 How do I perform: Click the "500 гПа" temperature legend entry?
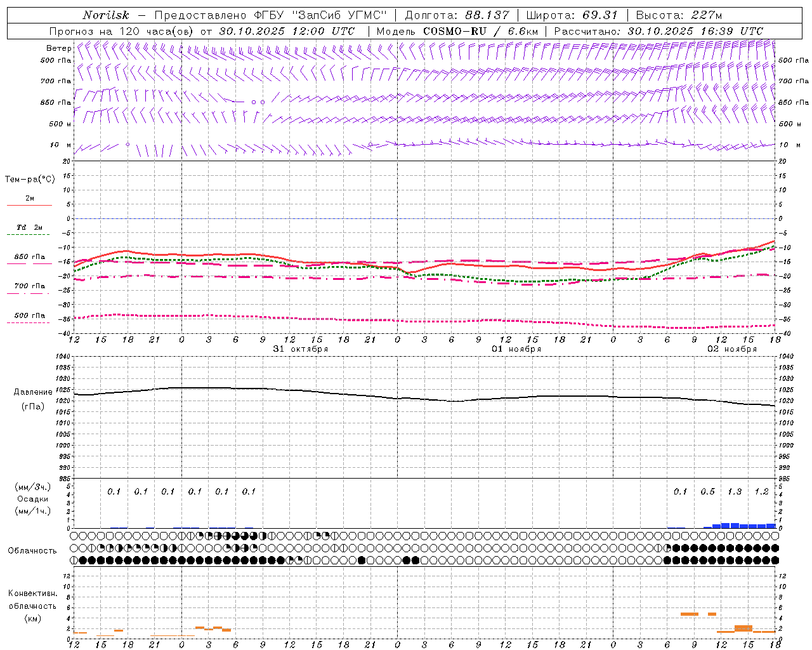30,315
